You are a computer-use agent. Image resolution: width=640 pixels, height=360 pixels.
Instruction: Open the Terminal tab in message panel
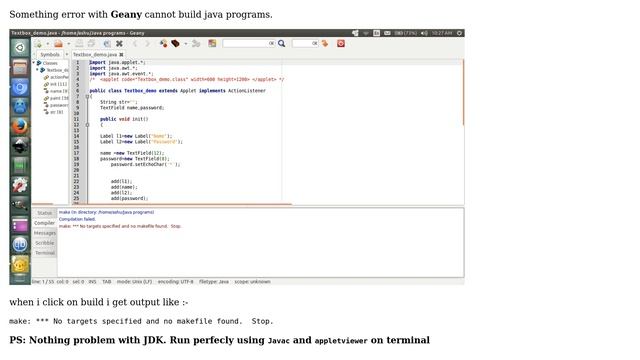click(x=44, y=253)
